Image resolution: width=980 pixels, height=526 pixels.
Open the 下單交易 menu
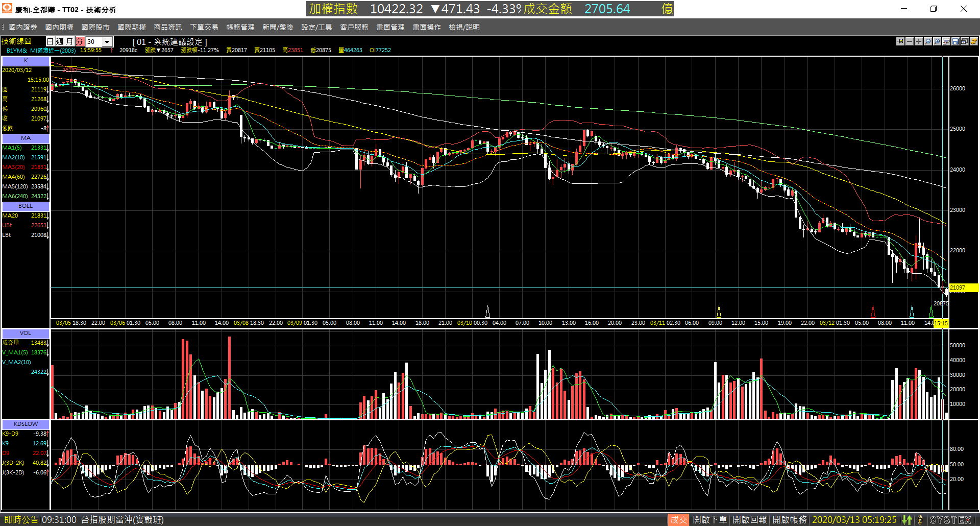(204, 27)
